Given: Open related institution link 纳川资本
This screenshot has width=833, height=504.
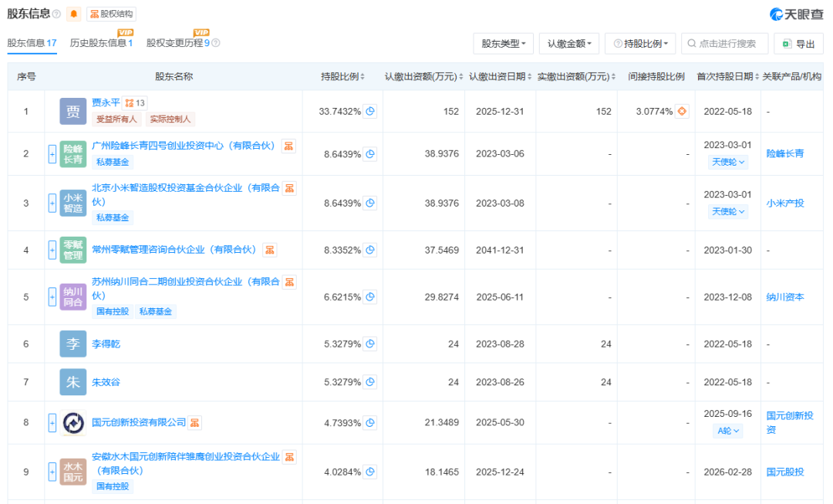Looking at the screenshot, I should 785,297.
